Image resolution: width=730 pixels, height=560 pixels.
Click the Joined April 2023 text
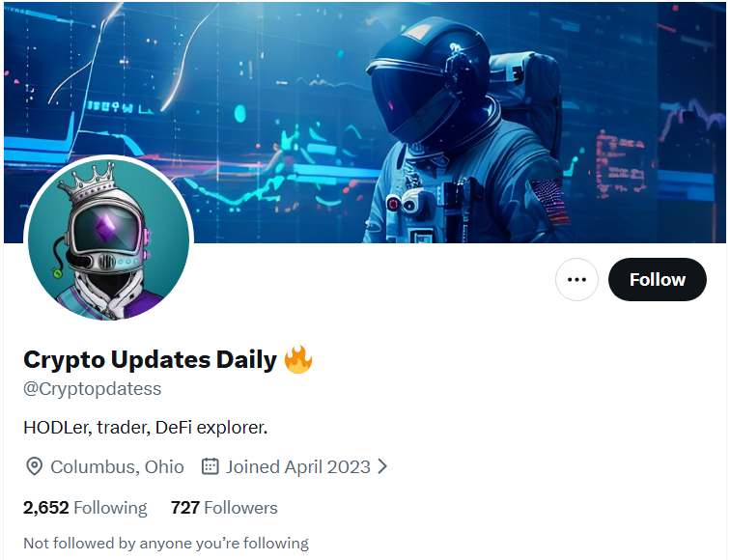click(x=298, y=466)
